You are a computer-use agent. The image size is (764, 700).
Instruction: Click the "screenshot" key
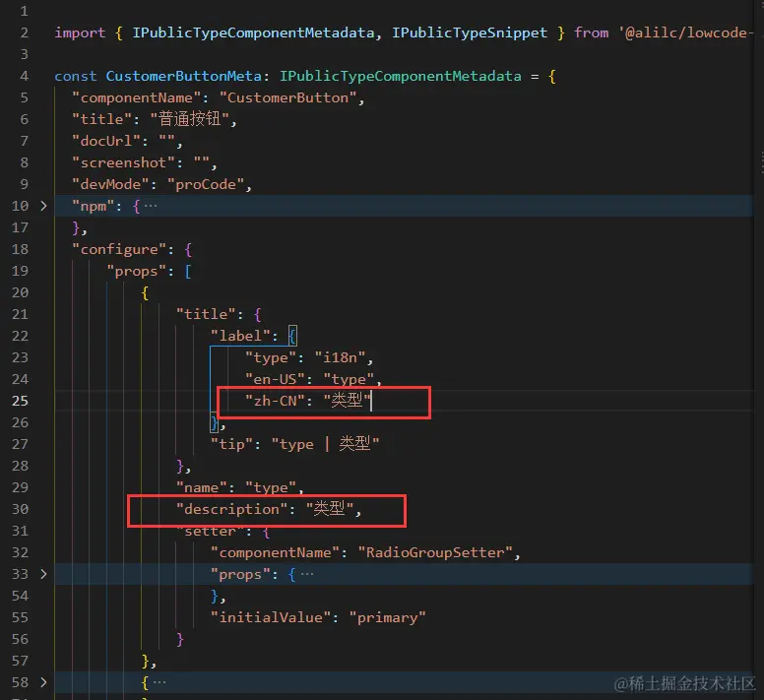[123, 162]
